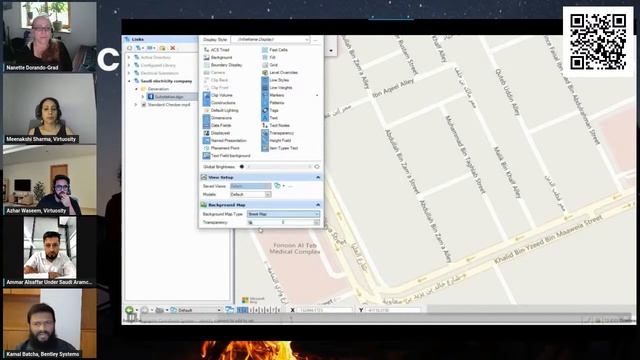Click the dropdown arrow button beside view attributes panel

point(331,51)
